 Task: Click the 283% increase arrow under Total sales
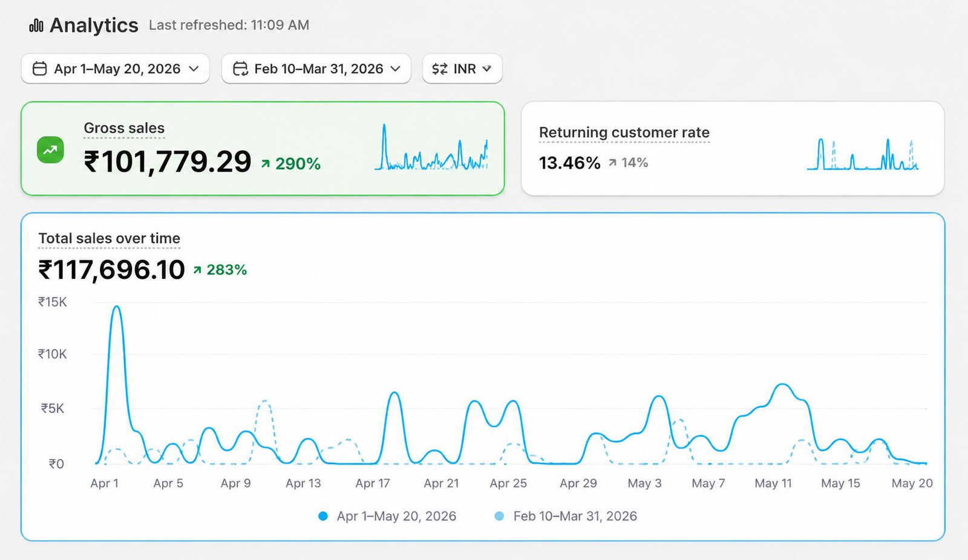[197, 270]
